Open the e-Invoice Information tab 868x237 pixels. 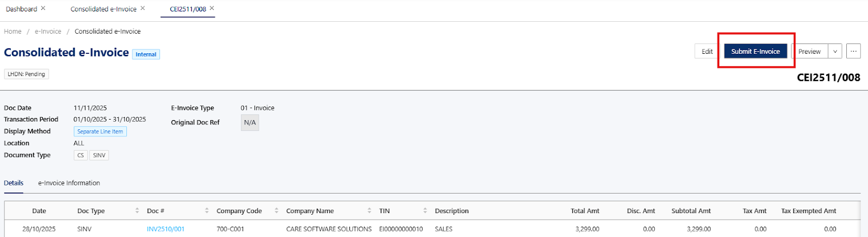tap(69, 183)
